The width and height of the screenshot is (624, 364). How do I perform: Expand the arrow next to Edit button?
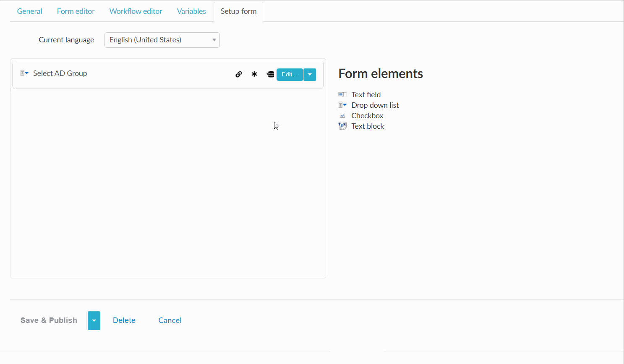(310, 75)
